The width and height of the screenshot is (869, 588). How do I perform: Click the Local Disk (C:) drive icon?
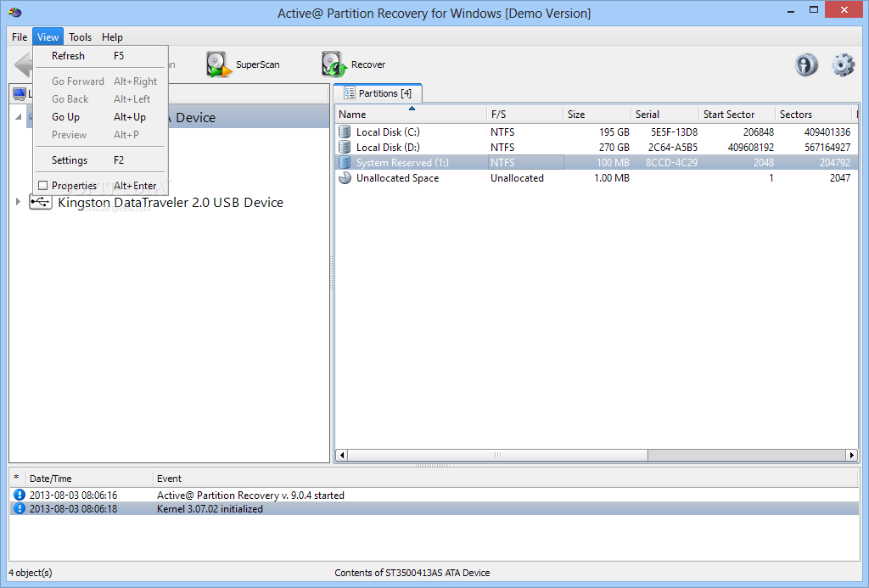point(345,132)
